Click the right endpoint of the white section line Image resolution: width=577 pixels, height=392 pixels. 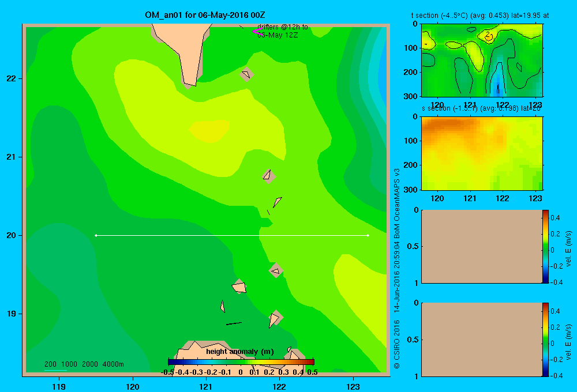click(x=368, y=235)
